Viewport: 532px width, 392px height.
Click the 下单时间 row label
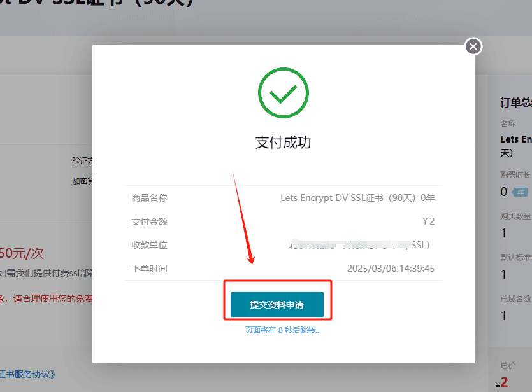tap(149, 269)
